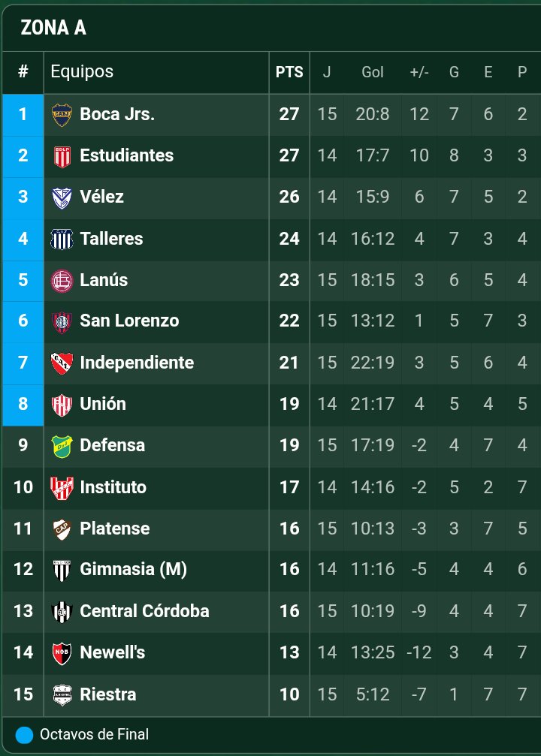Click the Vélez club badge

tap(61, 197)
